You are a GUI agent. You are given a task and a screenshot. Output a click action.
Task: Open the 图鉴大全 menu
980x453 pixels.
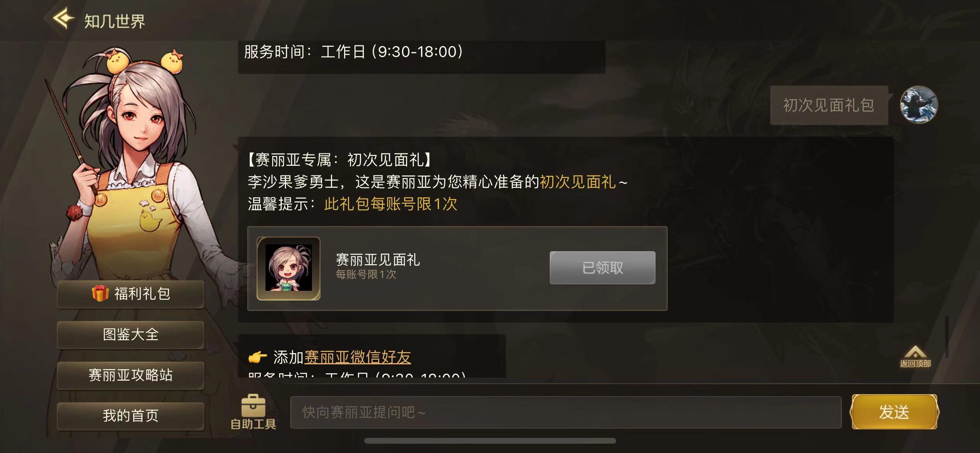coord(130,335)
